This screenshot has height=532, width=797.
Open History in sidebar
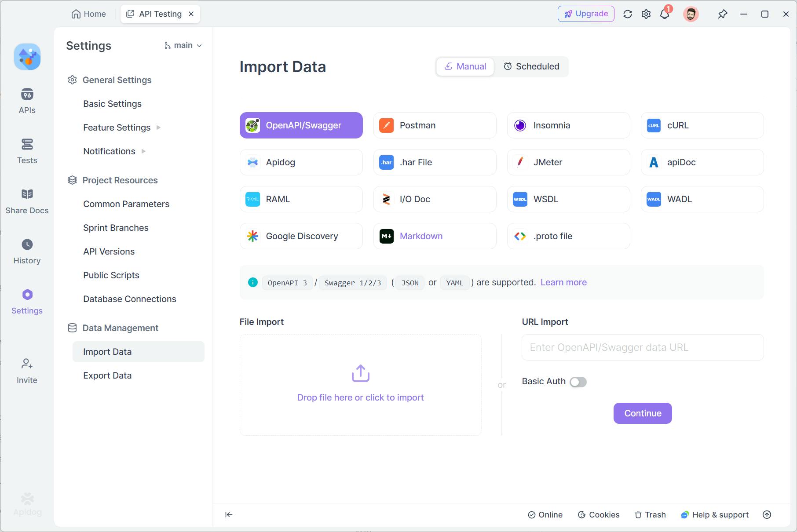pos(27,251)
